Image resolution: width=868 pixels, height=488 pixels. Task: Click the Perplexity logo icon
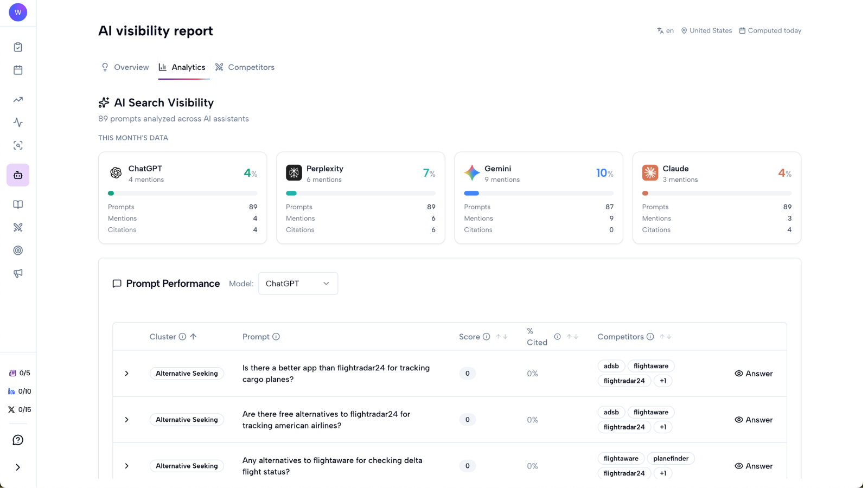pyautogui.click(x=294, y=173)
